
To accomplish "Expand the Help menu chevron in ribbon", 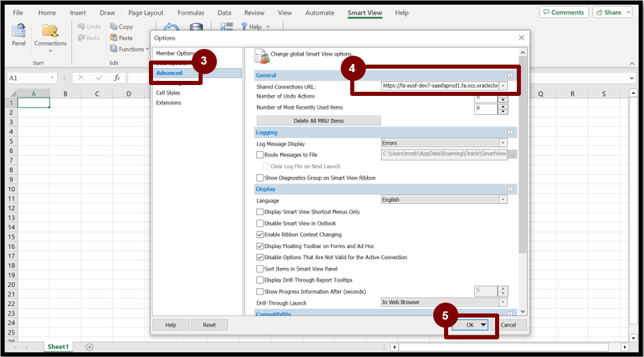I will 268,27.
